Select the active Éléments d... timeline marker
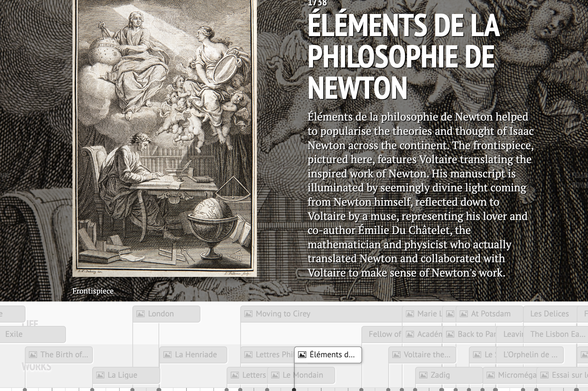This screenshot has height=391, width=588. tap(328, 355)
